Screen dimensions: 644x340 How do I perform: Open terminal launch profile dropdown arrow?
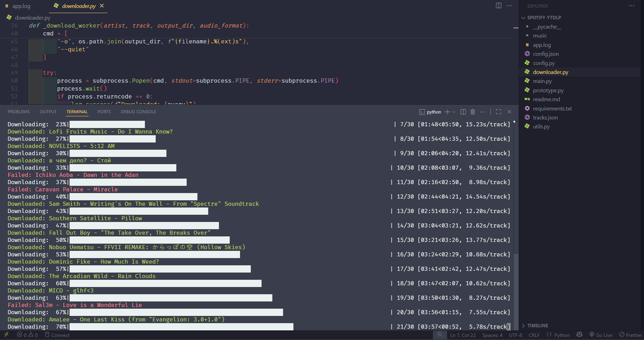tap(454, 112)
